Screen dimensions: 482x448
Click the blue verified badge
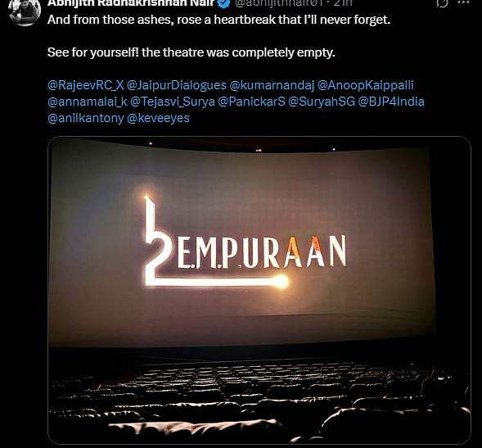pos(224,3)
